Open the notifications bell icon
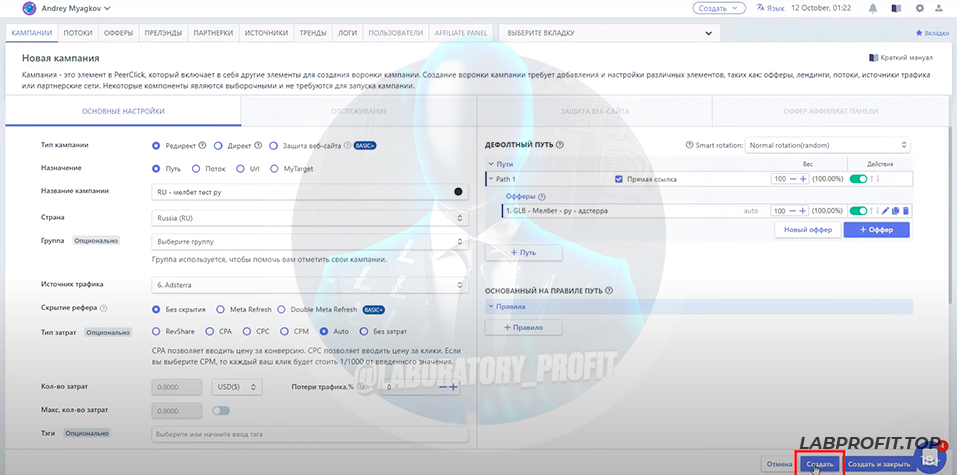 [872, 8]
